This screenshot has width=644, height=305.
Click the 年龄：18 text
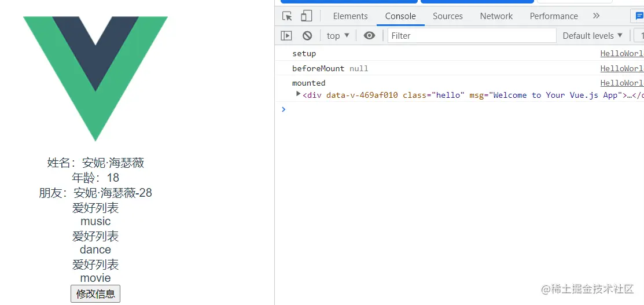tap(95, 178)
